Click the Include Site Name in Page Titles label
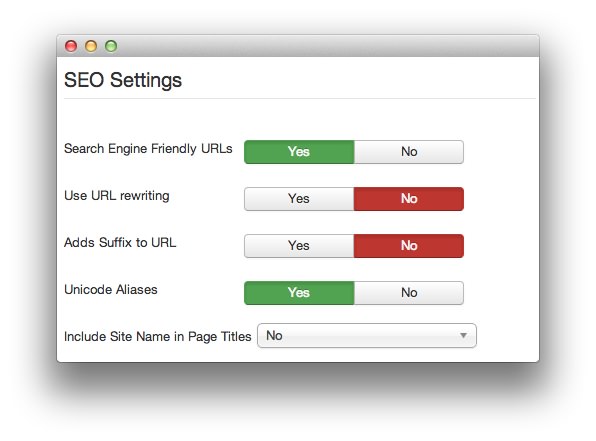 point(158,337)
